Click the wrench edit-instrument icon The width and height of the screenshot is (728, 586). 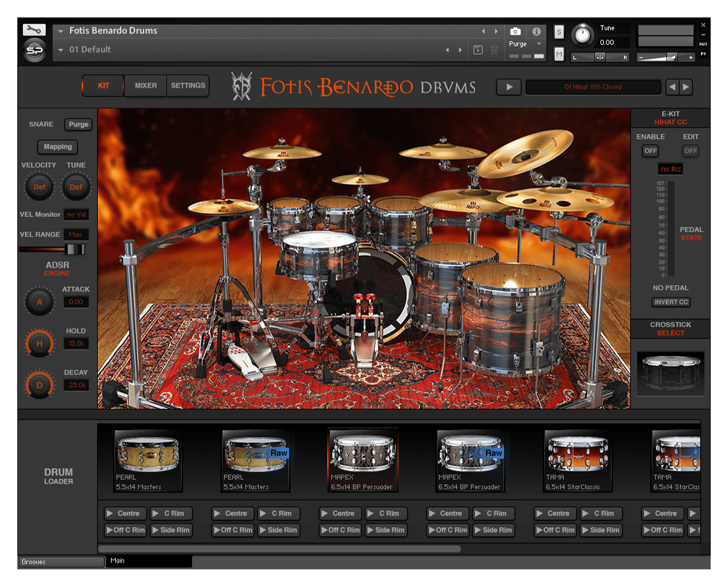(x=34, y=30)
